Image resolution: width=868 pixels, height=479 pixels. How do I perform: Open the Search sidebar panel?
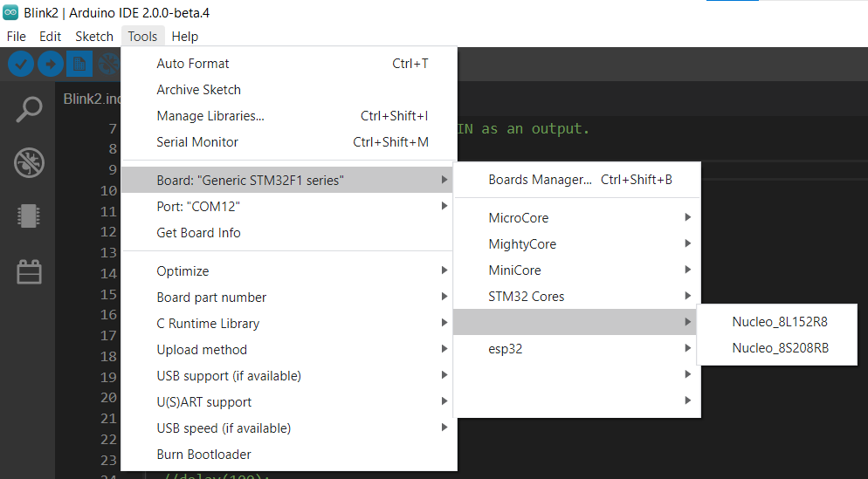pos(29,110)
